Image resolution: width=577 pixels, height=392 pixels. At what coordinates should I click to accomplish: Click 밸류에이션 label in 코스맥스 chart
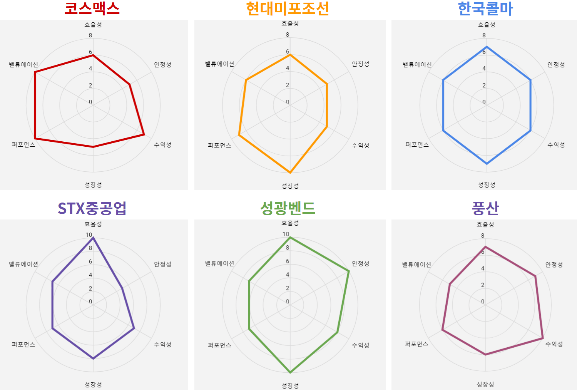click(x=23, y=65)
